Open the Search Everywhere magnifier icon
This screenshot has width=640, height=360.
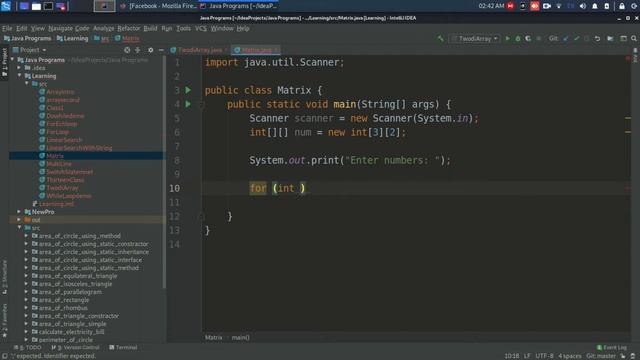634,38
